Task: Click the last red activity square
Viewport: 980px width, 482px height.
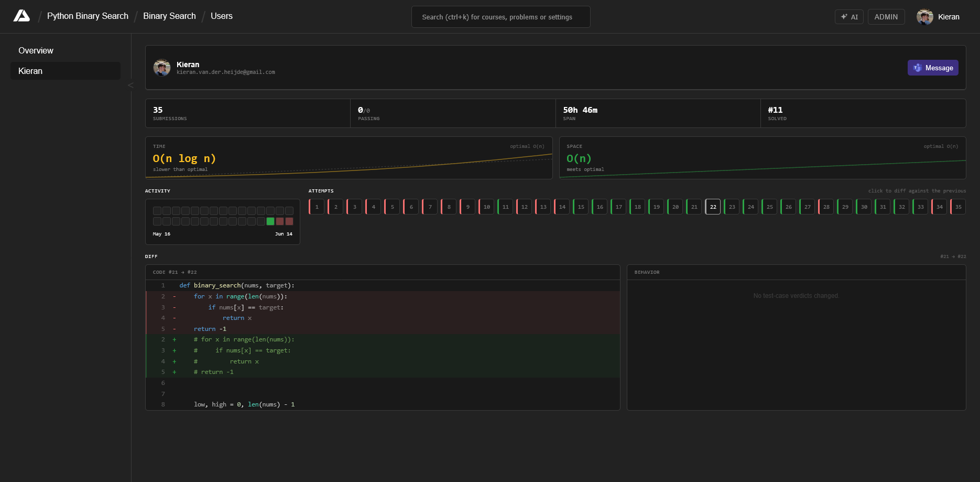Action: [289, 221]
